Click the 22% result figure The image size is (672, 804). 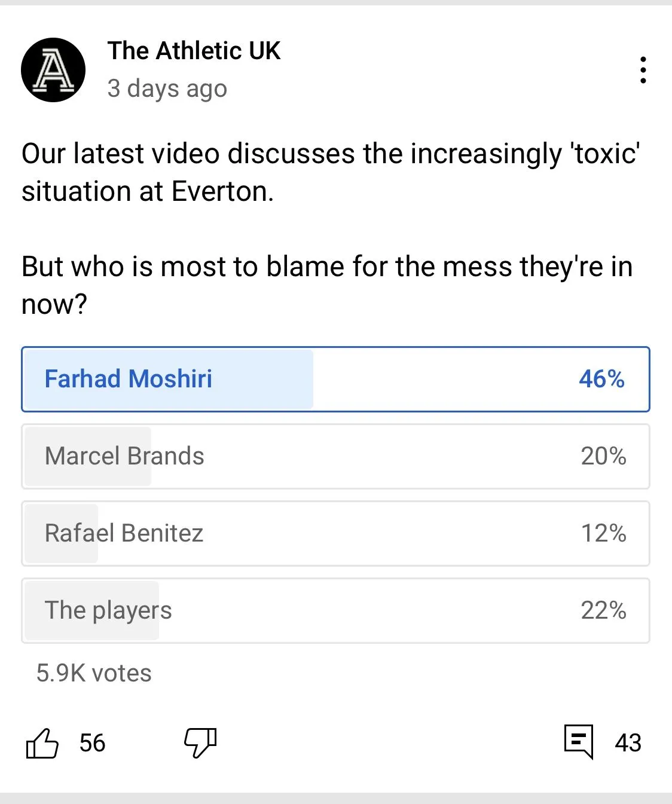pos(603,610)
